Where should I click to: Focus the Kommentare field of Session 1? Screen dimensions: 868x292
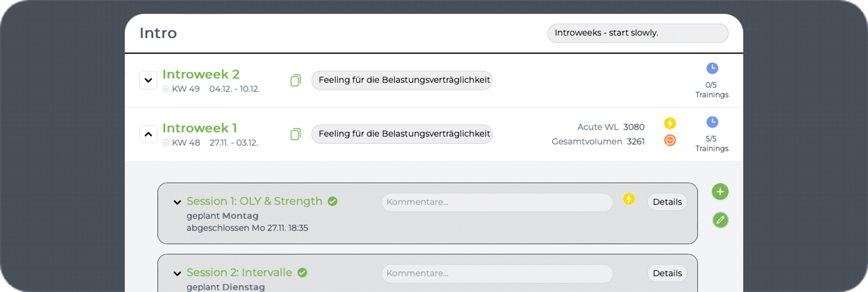[x=497, y=202]
